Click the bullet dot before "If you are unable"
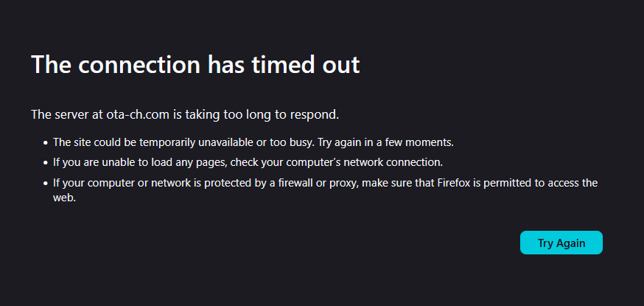The width and height of the screenshot is (644, 306). pyautogui.click(x=46, y=163)
